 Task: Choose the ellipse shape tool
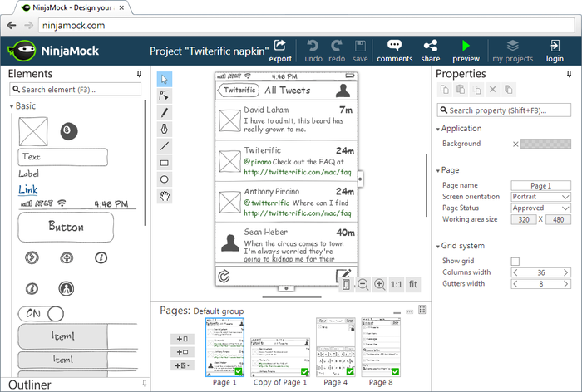coord(165,179)
